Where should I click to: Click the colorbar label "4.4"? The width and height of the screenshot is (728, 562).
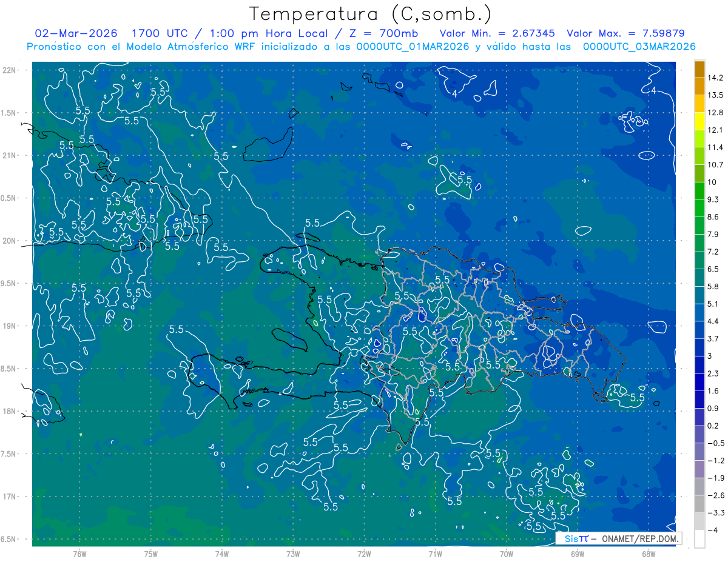(713, 321)
